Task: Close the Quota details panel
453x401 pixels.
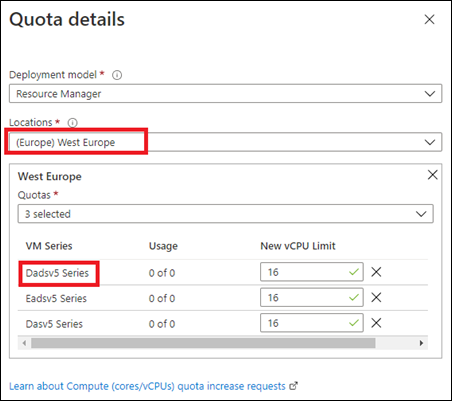Action: (x=429, y=19)
